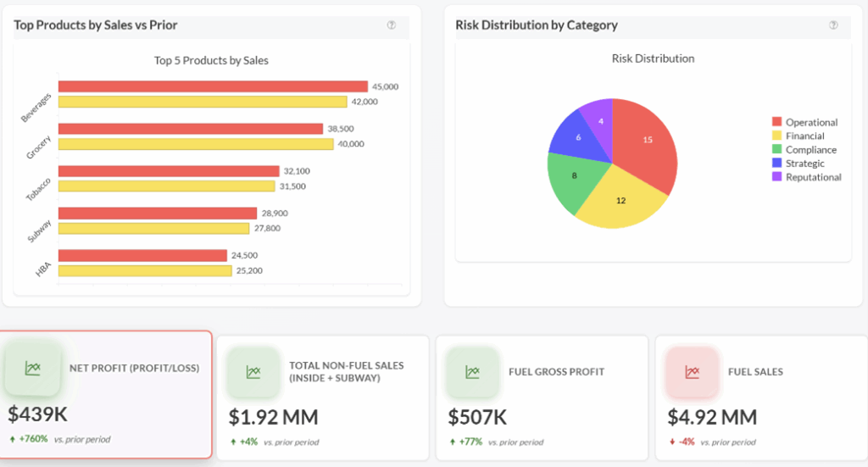The height and width of the screenshot is (467, 868).
Task: Click the red Fuel Sales chart icon
Action: click(x=692, y=371)
